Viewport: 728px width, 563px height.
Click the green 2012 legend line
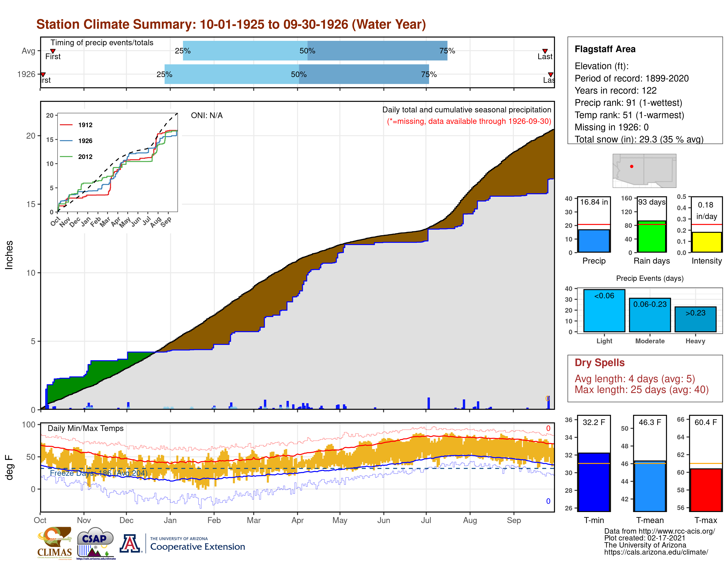pyautogui.click(x=66, y=157)
